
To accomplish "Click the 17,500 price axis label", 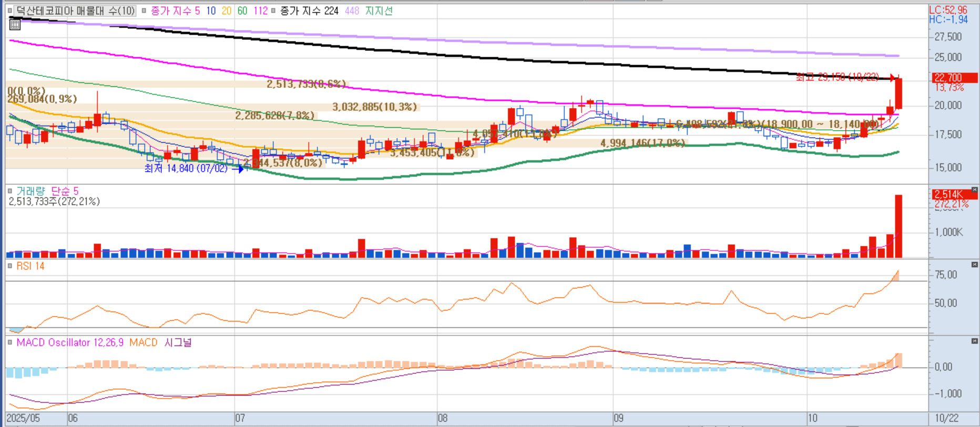I will (948, 134).
